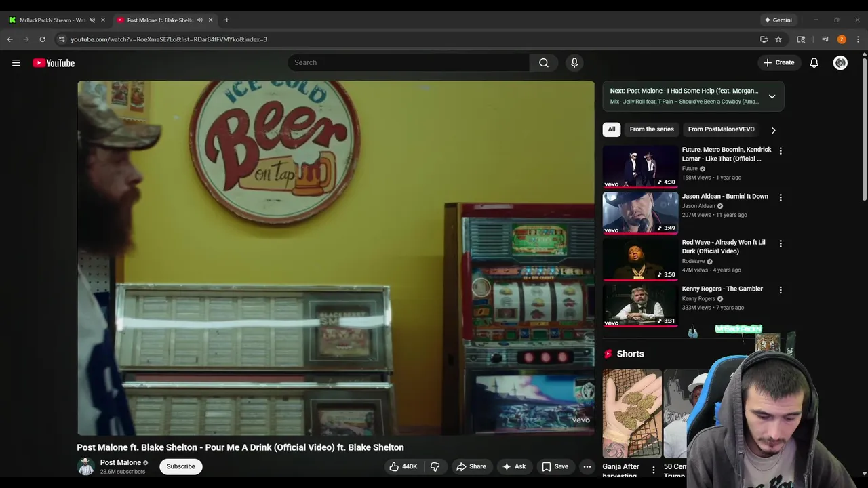The image size is (868, 488).
Task: Like the video with 440K thumbs up
Action: [x=403, y=466]
